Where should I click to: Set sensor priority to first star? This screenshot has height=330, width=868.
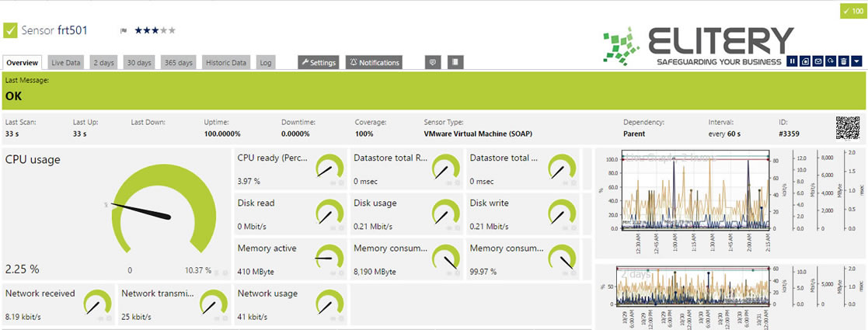coord(138,30)
